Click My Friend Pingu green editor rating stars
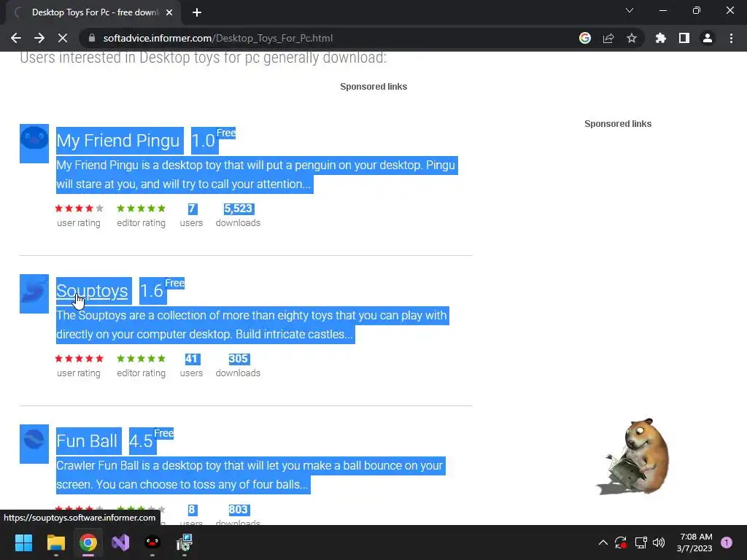Image resolution: width=747 pixels, height=560 pixels. tap(142, 209)
